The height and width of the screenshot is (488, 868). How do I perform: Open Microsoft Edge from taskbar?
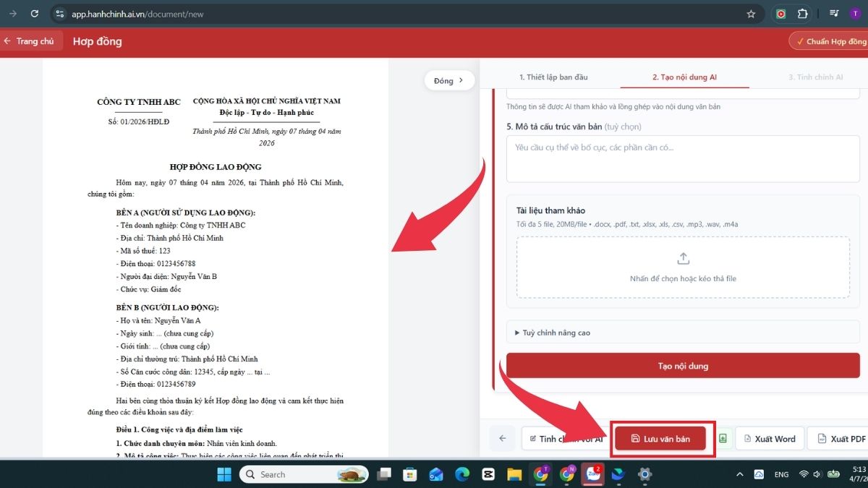pos(462,474)
